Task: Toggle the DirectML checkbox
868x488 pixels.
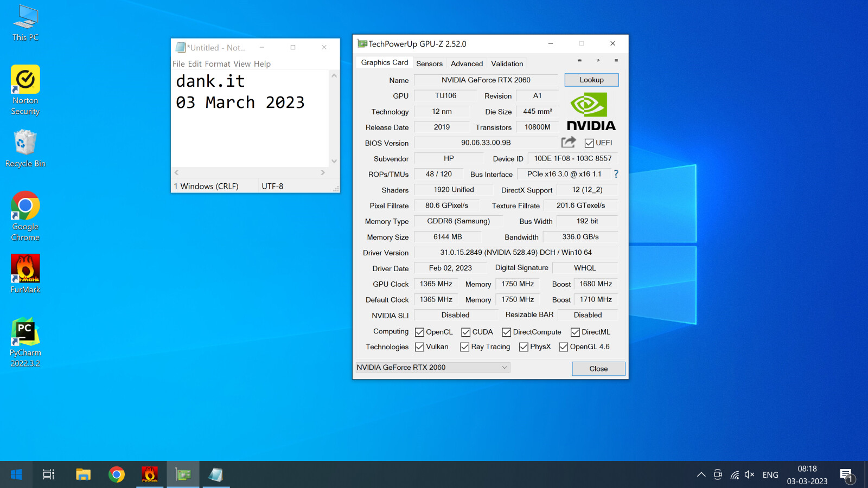Action: click(x=575, y=332)
